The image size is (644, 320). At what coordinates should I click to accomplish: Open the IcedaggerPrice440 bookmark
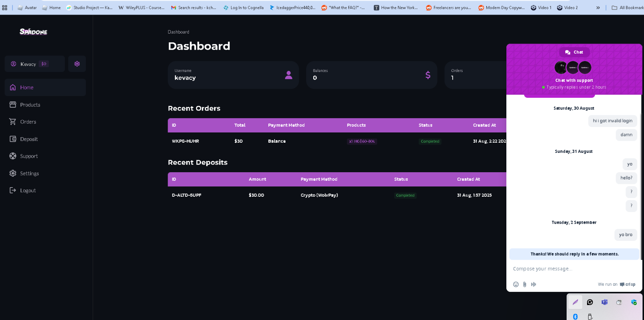tap(292, 7)
